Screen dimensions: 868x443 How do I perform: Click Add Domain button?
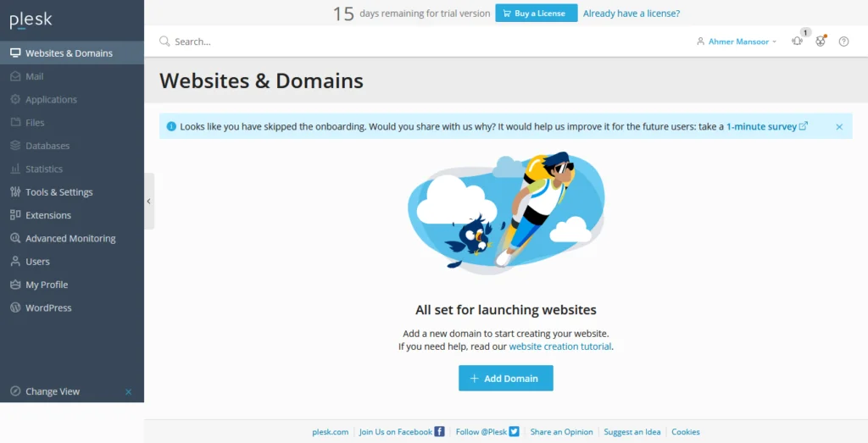click(506, 379)
